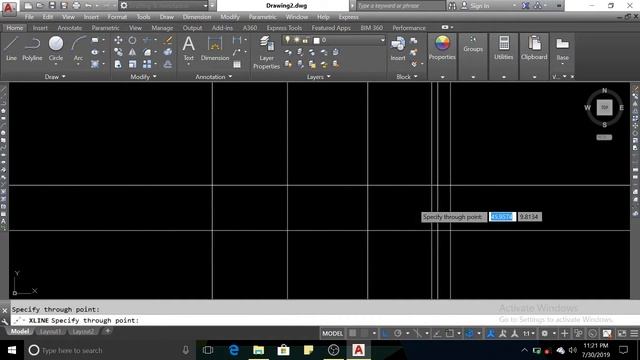
Task: Open the layer 0 dropdown list
Action: click(x=382, y=40)
